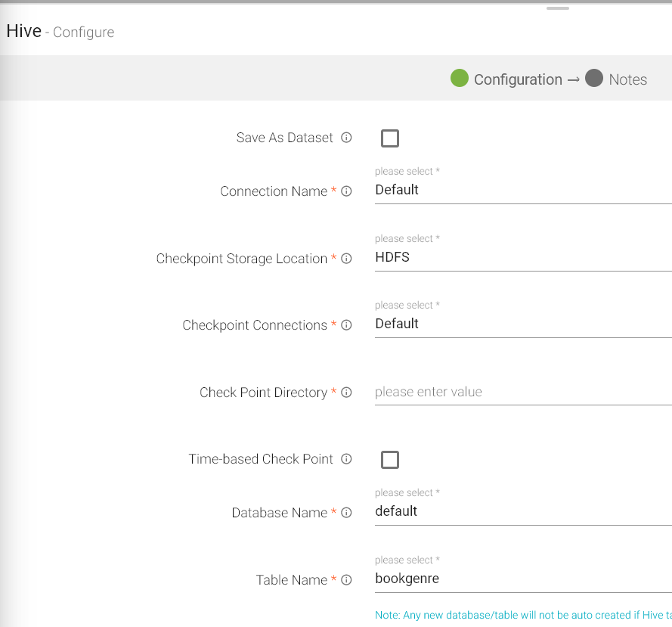Screen dimensions: 672x627
Task: Open the Checkpoint Connections dropdown
Action: pyautogui.click(x=522, y=324)
